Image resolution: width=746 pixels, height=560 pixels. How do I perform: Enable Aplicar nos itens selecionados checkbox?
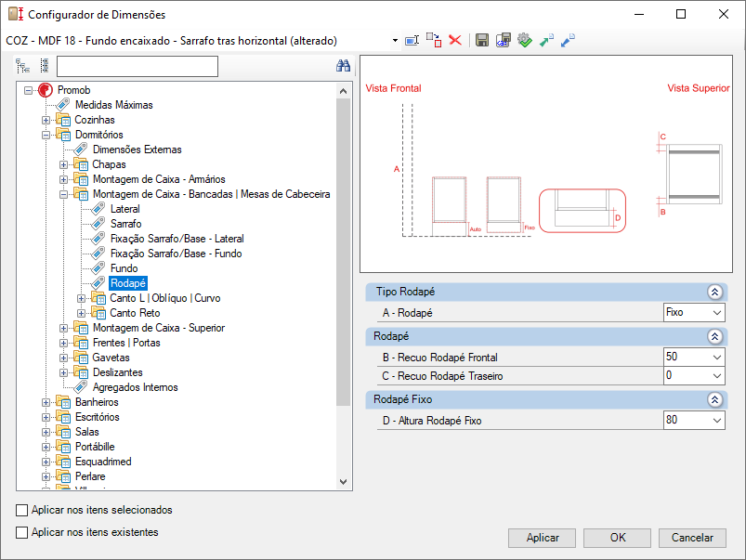tap(22, 510)
